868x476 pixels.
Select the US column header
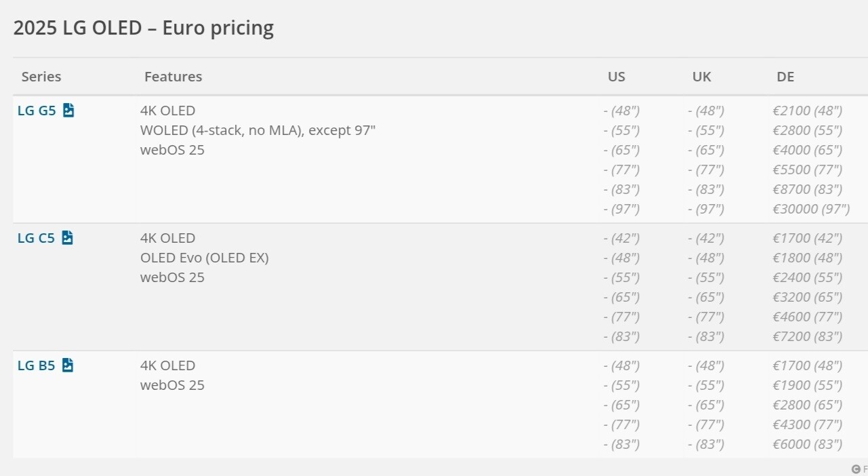(x=616, y=77)
